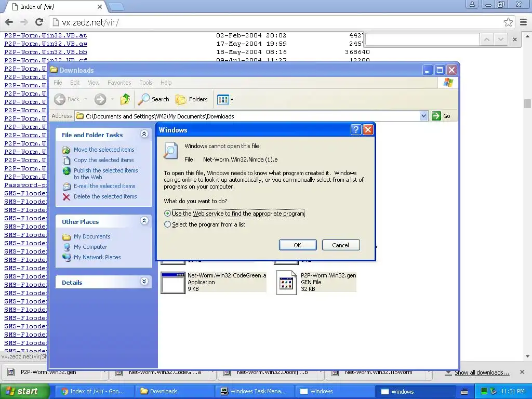
Task: Go to next find result arrow
Action: tap(500, 39)
